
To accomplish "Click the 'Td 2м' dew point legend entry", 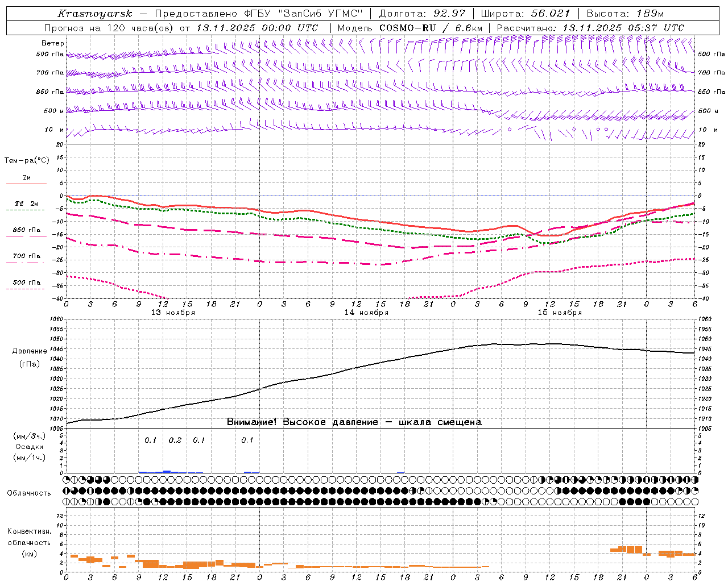I will (x=27, y=203).
